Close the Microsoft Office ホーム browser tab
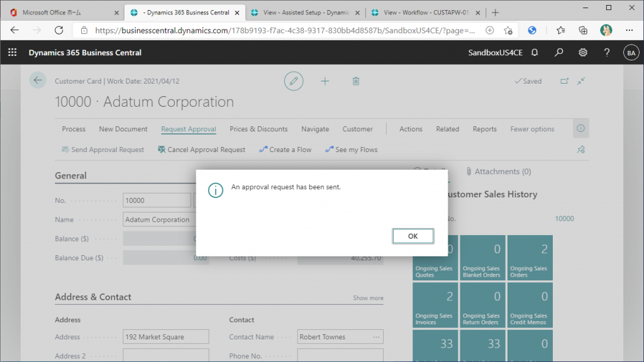This screenshot has height=362, width=644. coord(116,13)
